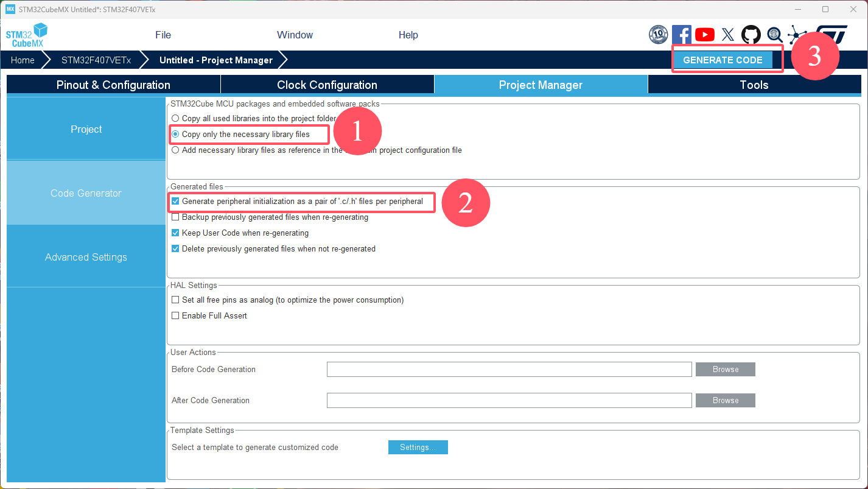
Task: Close the STM32CubeMX window
Action: (x=853, y=9)
